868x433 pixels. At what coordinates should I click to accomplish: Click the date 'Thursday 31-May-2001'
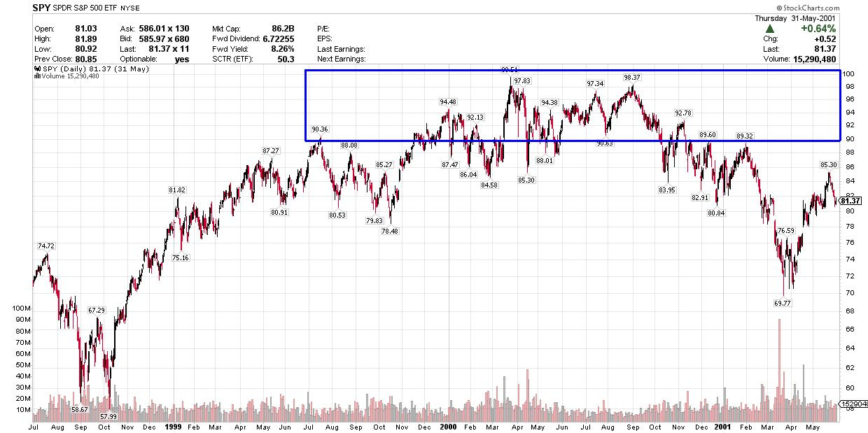(797, 18)
